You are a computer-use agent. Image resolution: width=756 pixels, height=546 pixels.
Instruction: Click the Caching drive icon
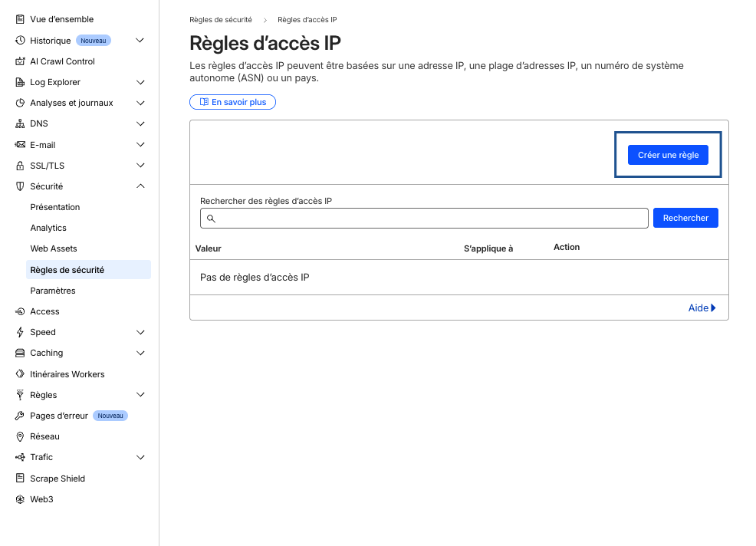[x=20, y=353]
